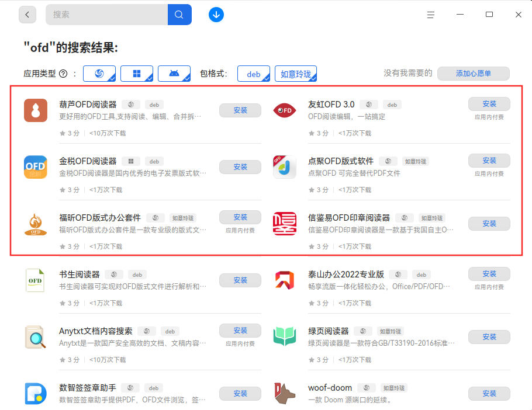Install 葫芦OFD阅读器
The height and width of the screenshot is (410, 532).
click(x=240, y=110)
